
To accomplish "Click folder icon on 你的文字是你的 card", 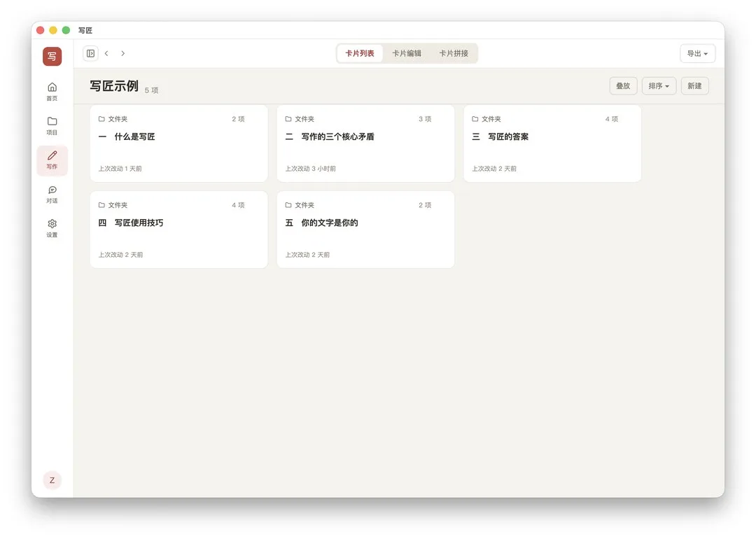I will 288,205.
